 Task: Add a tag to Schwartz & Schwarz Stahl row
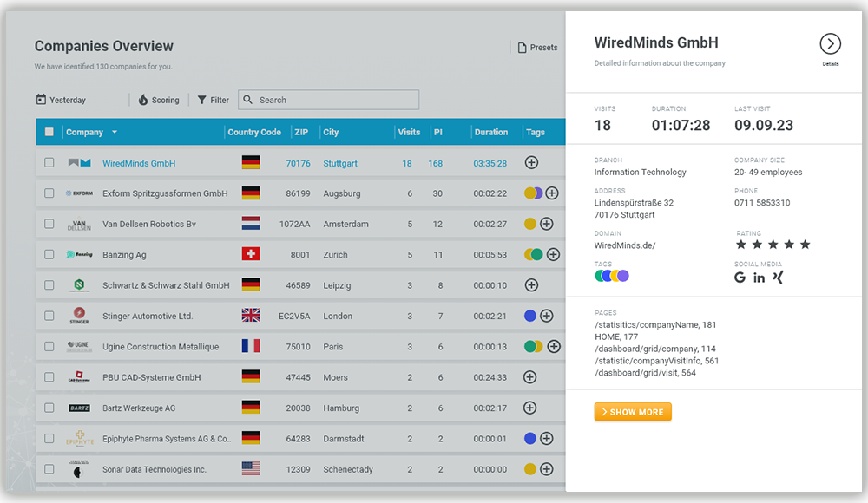coord(531,285)
